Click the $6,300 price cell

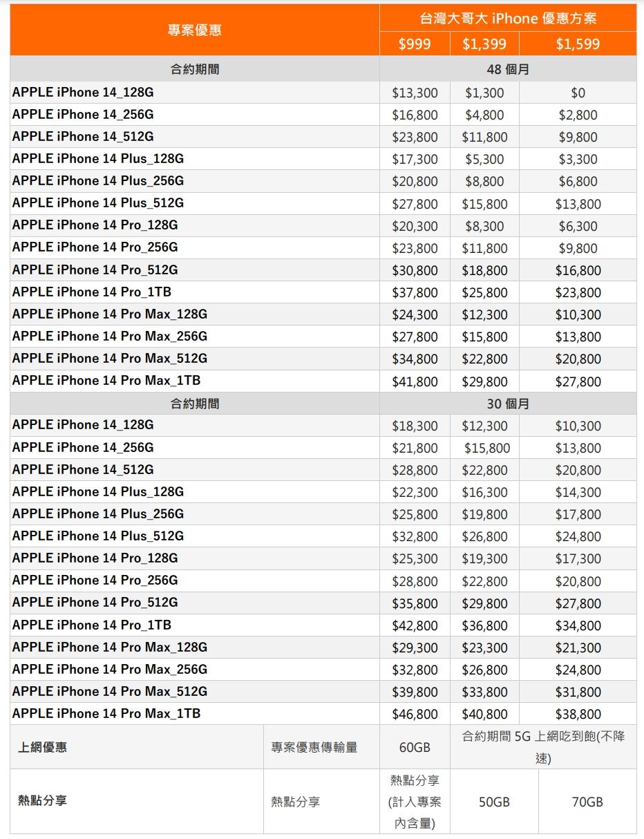578,226
